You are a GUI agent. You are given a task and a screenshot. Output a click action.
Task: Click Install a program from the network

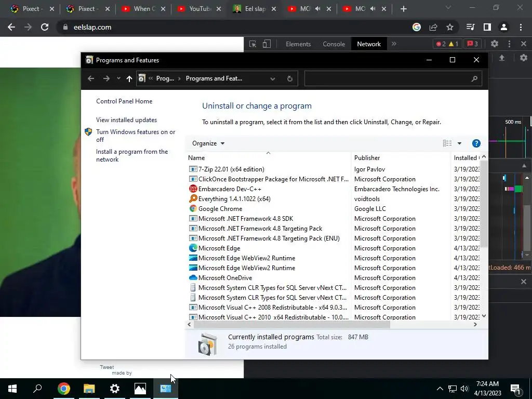click(x=131, y=155)
